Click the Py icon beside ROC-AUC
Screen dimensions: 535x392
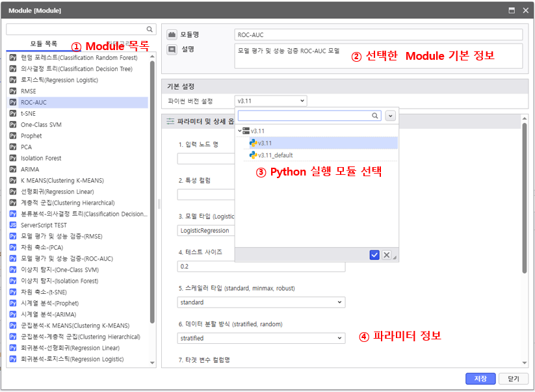coord(13,102)
